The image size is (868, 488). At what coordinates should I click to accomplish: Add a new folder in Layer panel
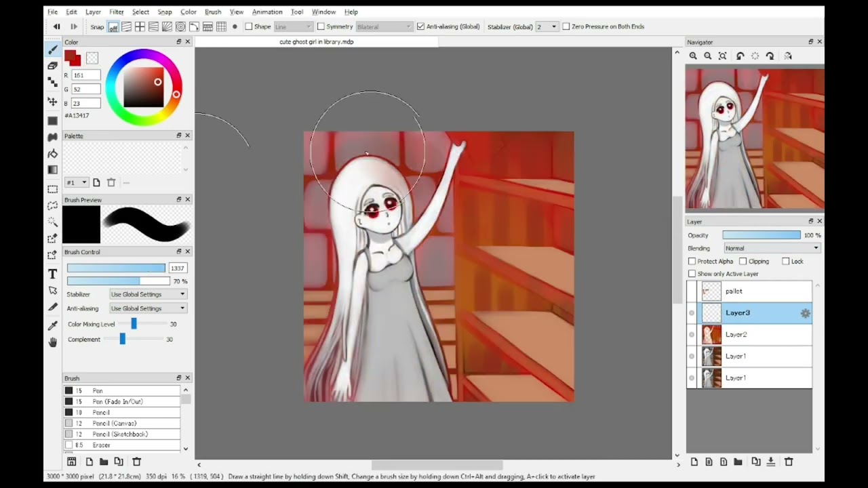pyautogui.click(x=738, y=462)
